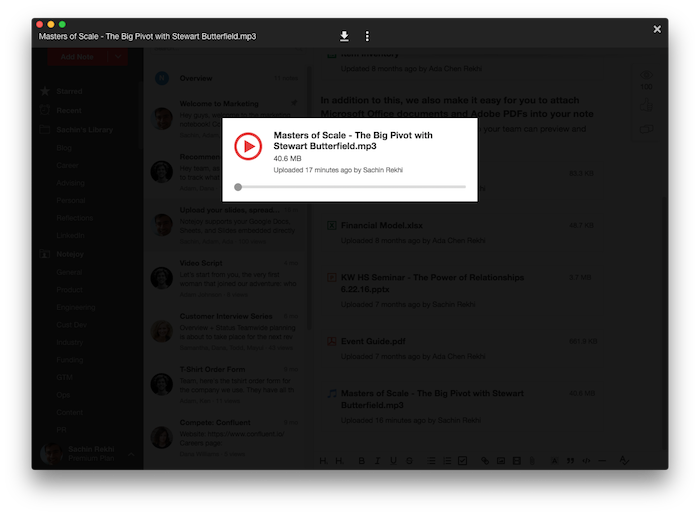Viewport: 700px width, 515px height.
Task: Select the Notejoy team library
Action: (70, 254)
